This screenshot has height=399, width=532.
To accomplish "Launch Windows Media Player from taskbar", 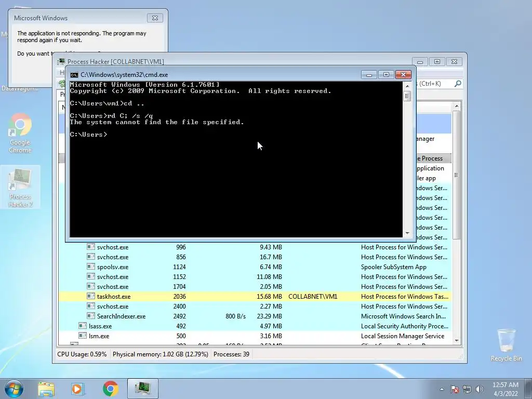I will click(x=78, y=389).
